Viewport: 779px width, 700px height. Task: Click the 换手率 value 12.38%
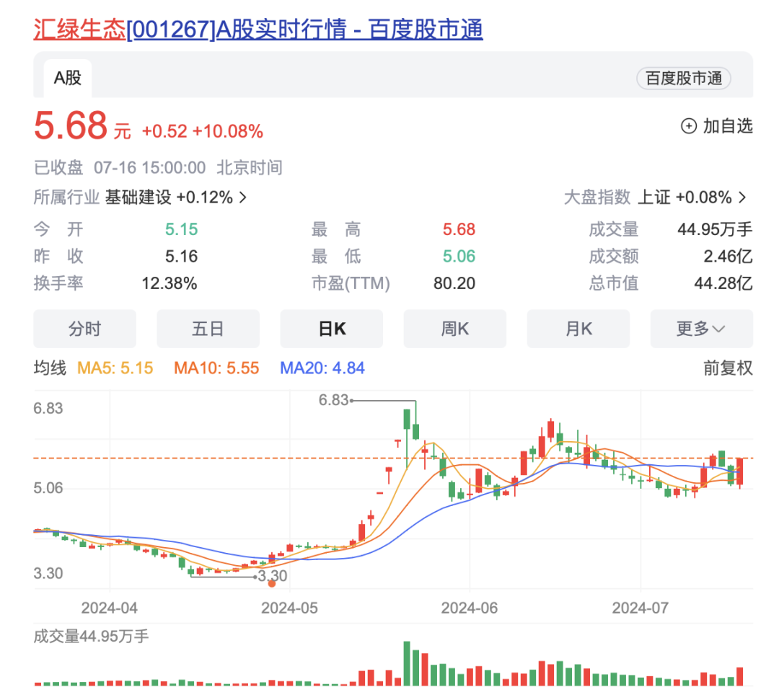170,283
